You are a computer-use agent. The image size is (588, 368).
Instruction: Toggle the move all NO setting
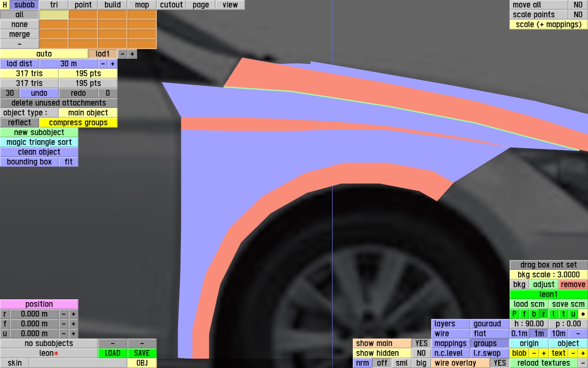(x=578, y=5)
